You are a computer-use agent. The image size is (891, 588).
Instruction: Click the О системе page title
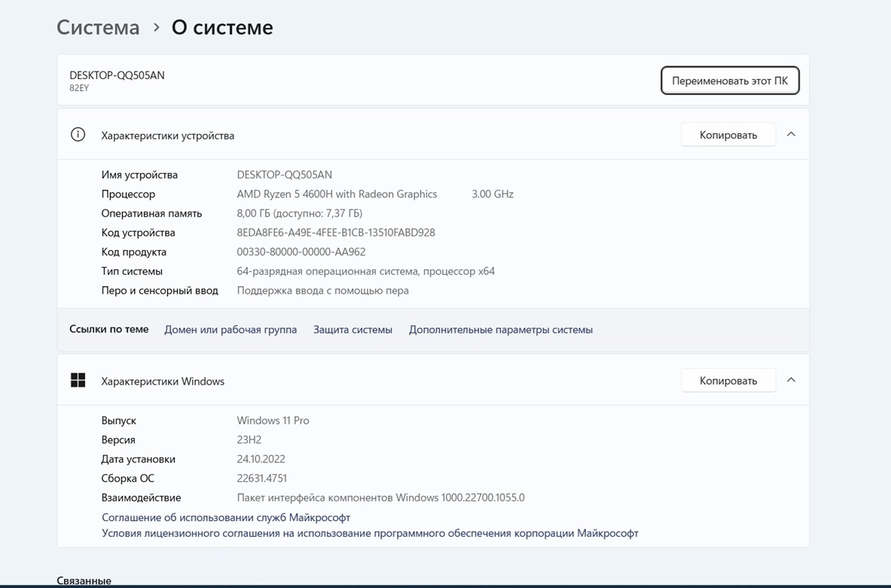222,27
